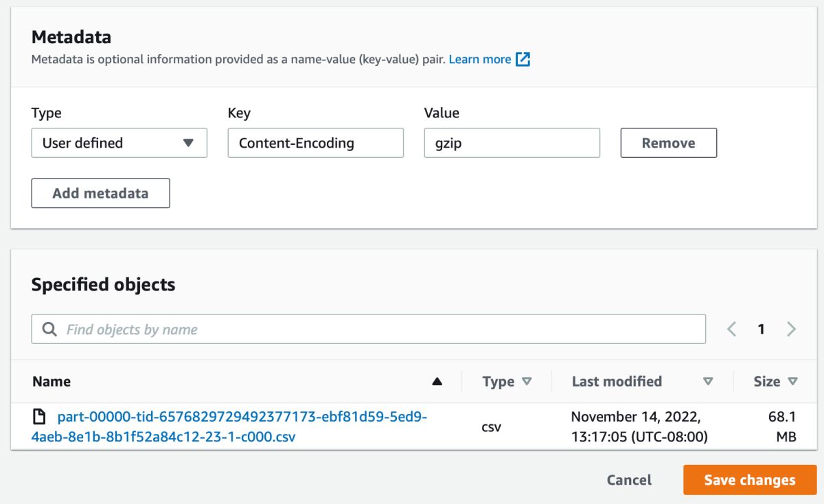Click the search magnifier icon in Specified objects
Viewport: 824px width, 504px height.
tap(49, 330)
